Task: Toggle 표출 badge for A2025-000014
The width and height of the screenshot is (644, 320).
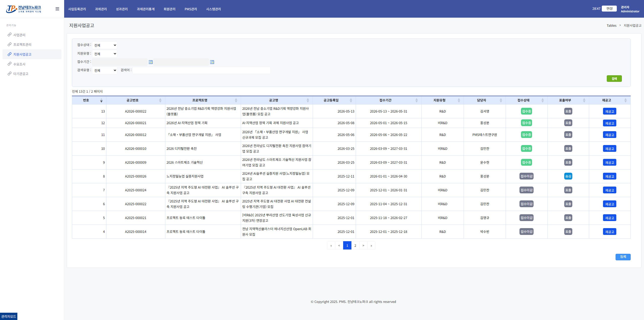Action: (x=568, y=232)
